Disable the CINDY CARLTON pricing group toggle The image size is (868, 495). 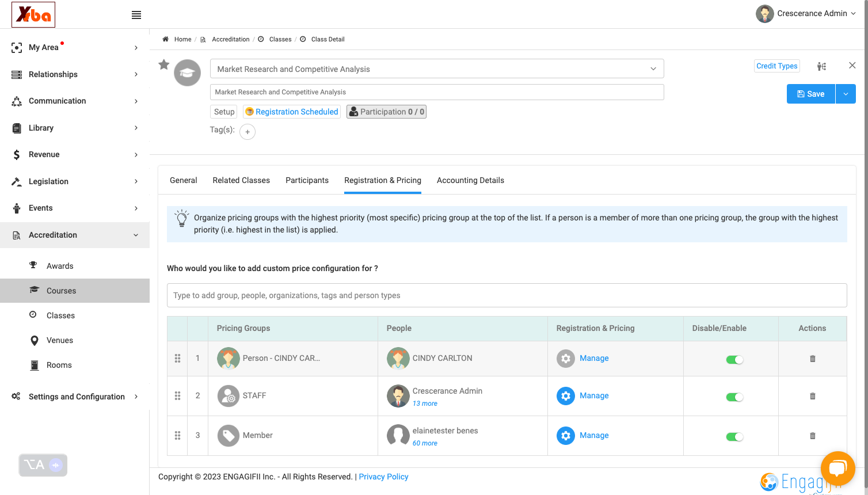(734, 360)
